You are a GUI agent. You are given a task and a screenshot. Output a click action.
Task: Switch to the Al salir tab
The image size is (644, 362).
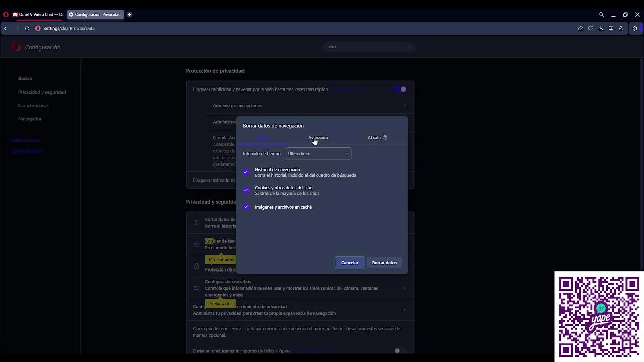(x=374, y=138)
